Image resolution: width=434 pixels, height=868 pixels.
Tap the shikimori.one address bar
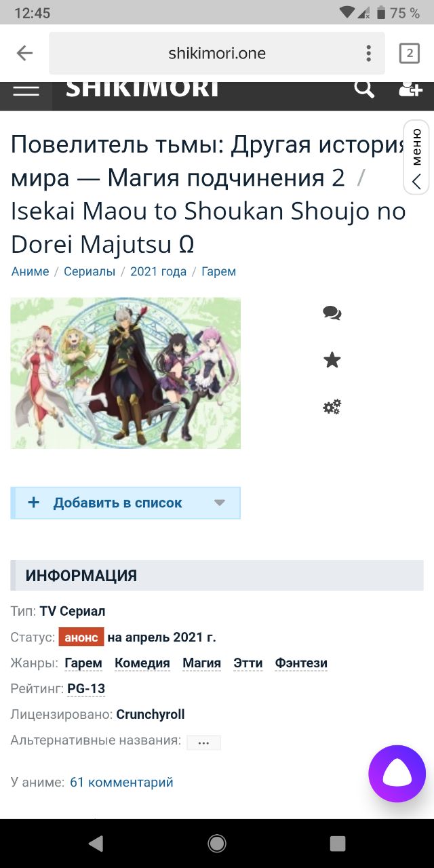click(217, 54)
